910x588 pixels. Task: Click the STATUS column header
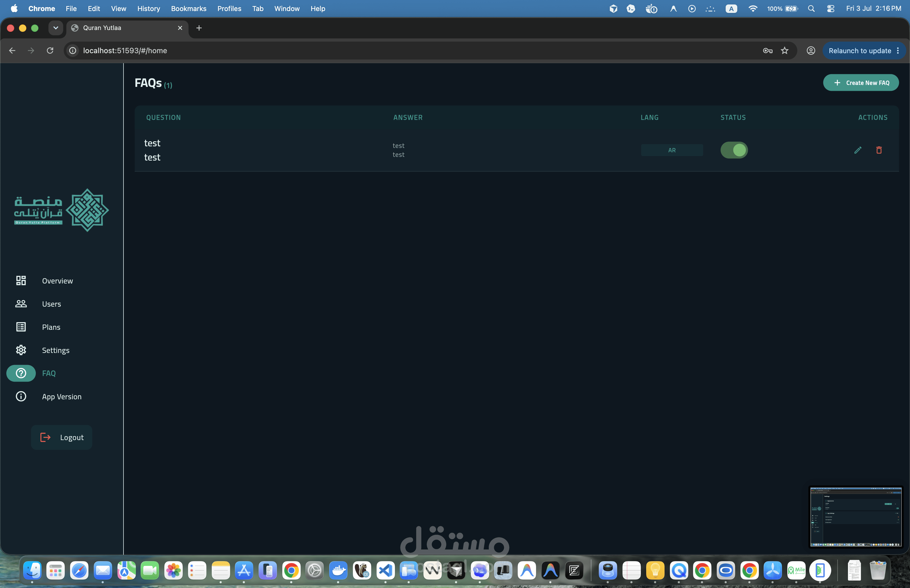(733, 118)
